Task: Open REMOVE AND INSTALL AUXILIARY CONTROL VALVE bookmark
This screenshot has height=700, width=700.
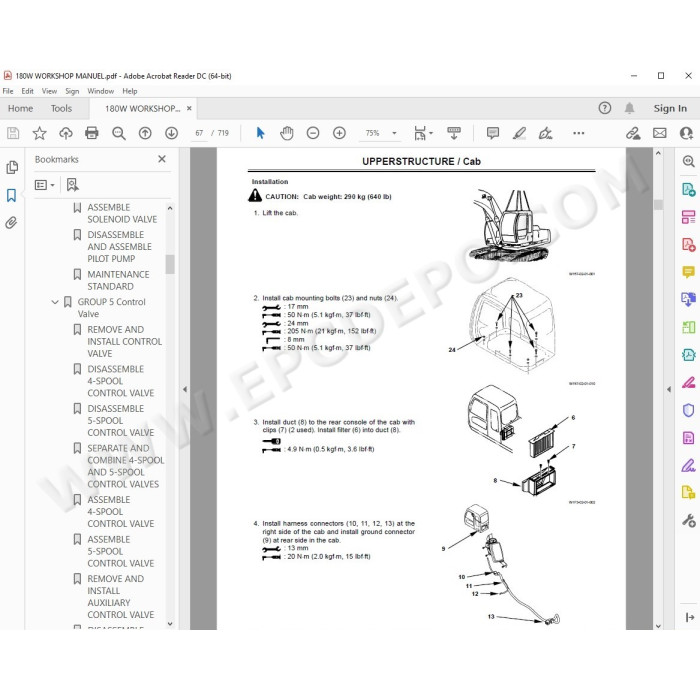Action: tap(121, 597)
